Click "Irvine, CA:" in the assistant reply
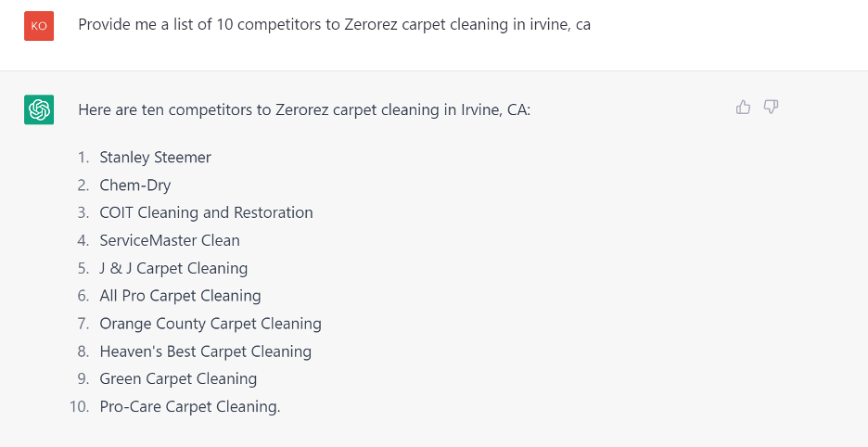Image resolution: width=868 pixels, height=447 pixels. [495, 109]
